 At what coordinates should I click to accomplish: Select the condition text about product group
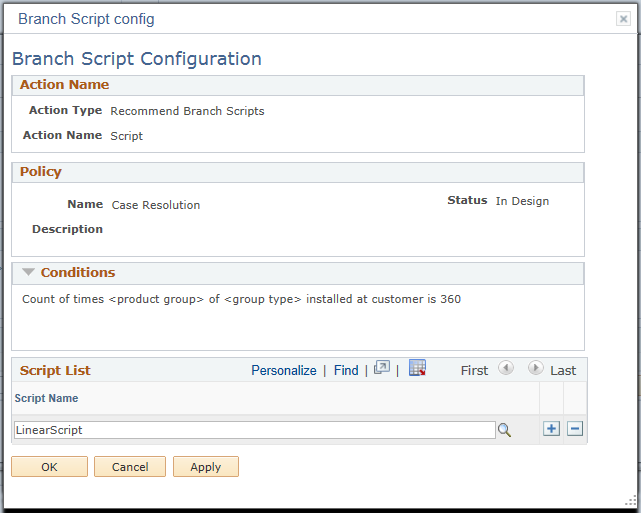point(241,299)
